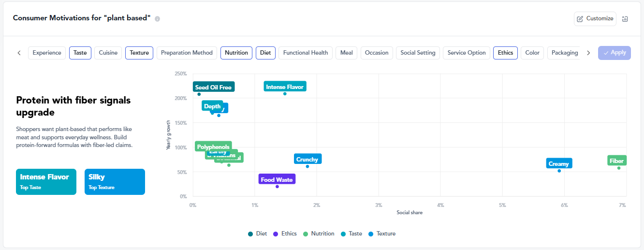The height and width of the screenshot is (250, 644).
Task: Select the Functional Health filter chip
Action: click(x=306, y=53)
